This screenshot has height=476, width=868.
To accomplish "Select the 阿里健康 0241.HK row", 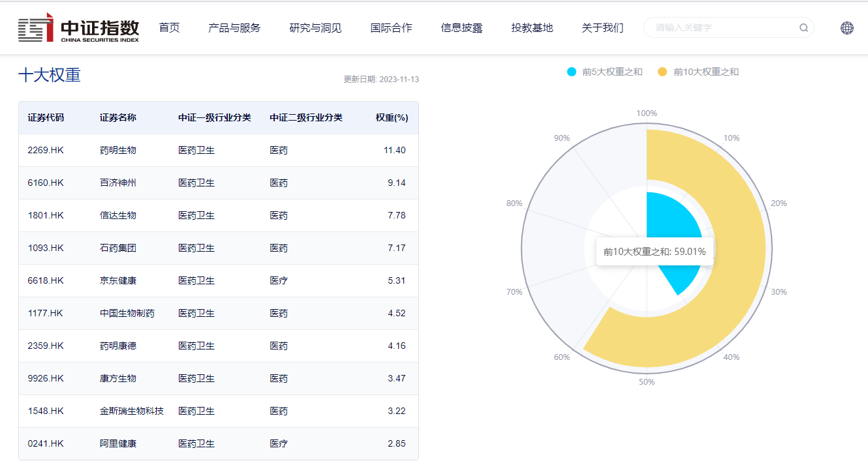I will (218, 444).
